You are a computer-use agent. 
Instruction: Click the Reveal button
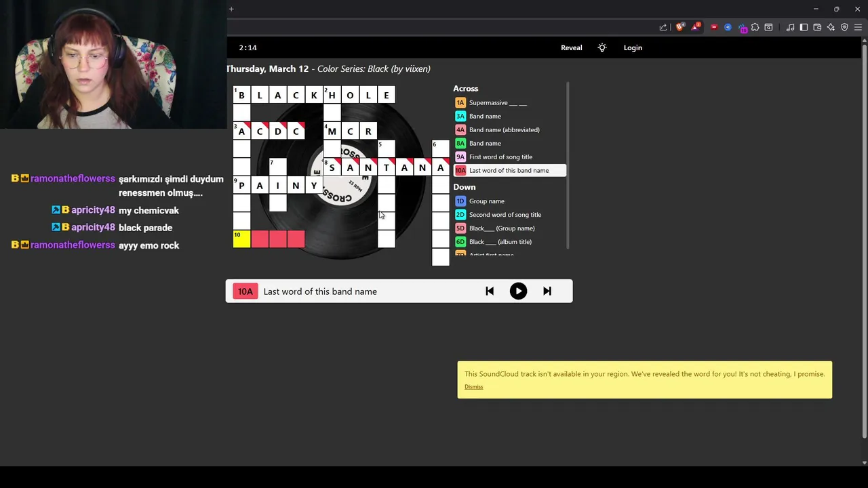coord(572,47)
